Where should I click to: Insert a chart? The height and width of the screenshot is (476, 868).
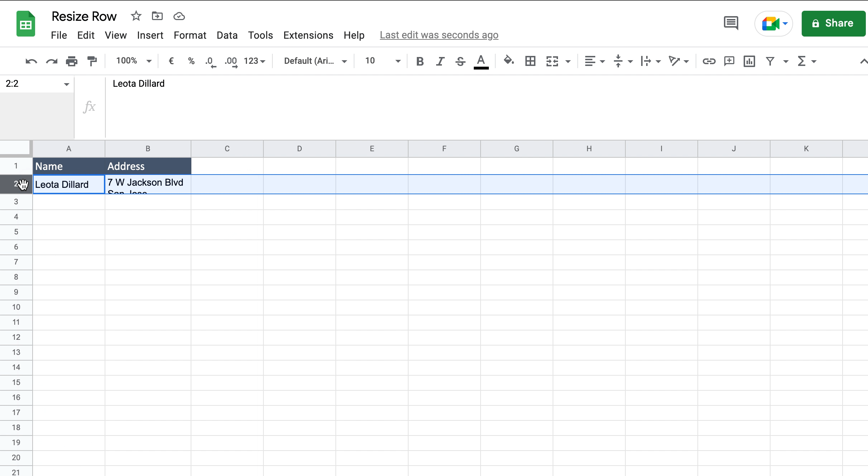[x=749, y=61]
